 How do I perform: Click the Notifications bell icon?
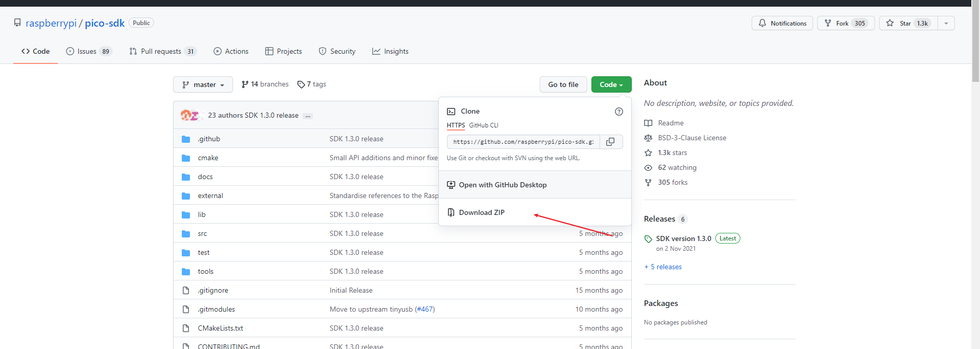click(x=762, y=23)
